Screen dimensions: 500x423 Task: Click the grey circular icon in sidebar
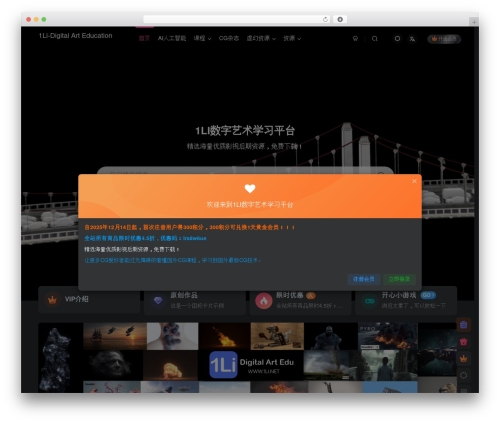463,376
